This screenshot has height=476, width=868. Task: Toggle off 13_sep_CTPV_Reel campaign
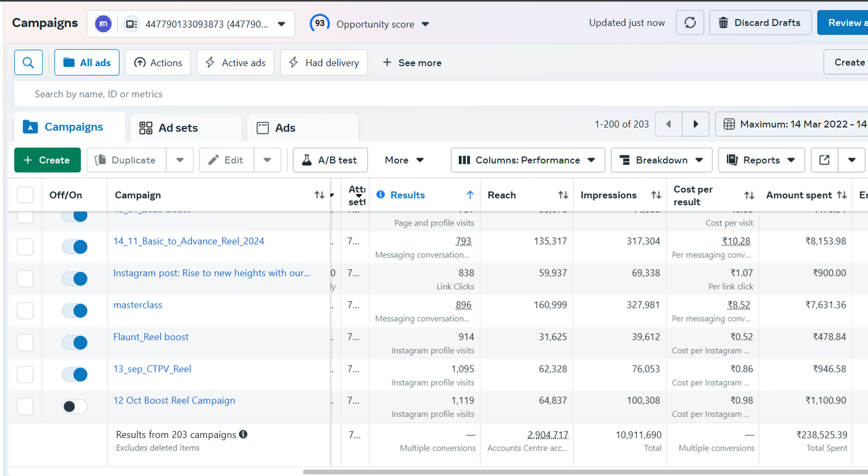(x=75, y=375)
